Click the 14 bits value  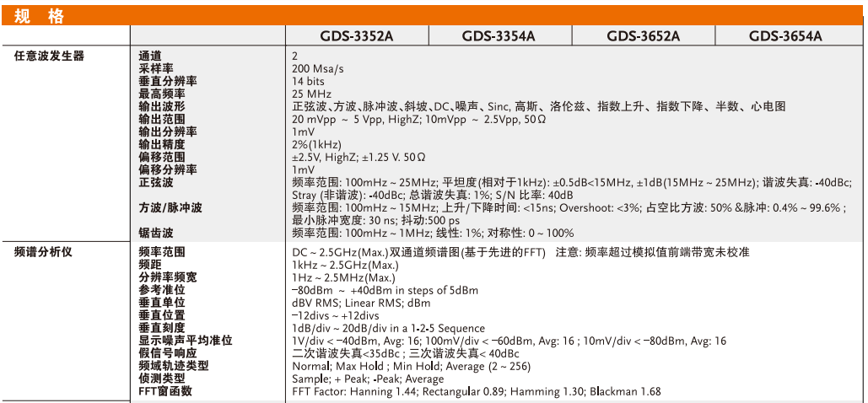pos(307,82)
